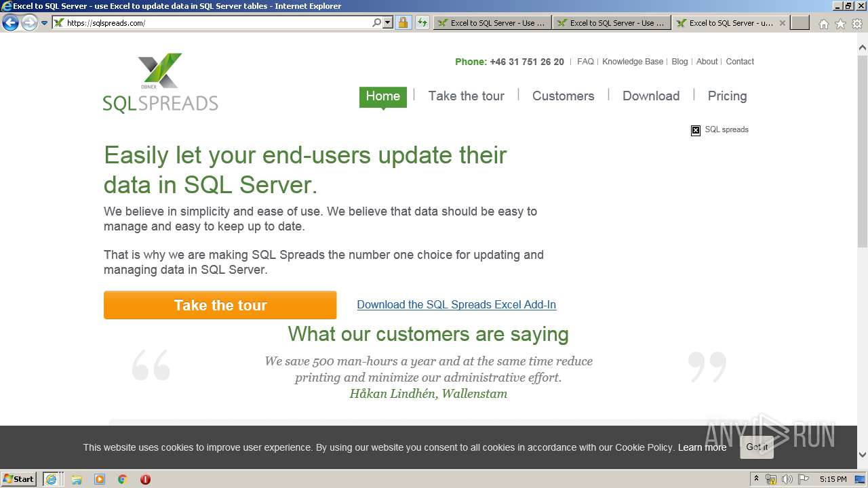The height and width of the screenshot is (488, 868).
Task: Click the SQL Spreads logo
Action: [160, 83]
